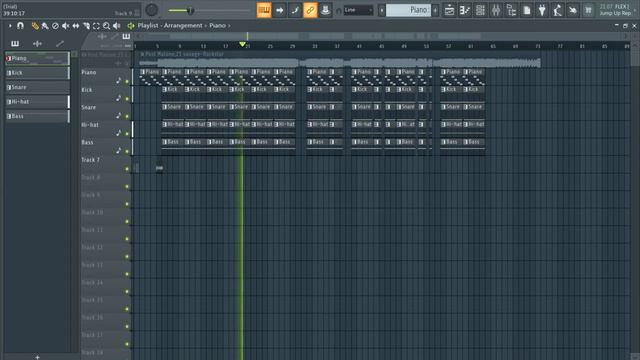Click the audio clip waveform above Piano track

tap(340, 60)
